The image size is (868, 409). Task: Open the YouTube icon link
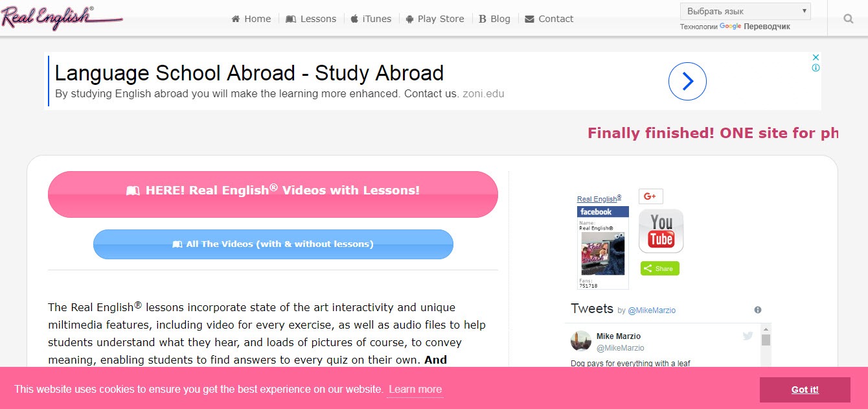click(661, 231)
